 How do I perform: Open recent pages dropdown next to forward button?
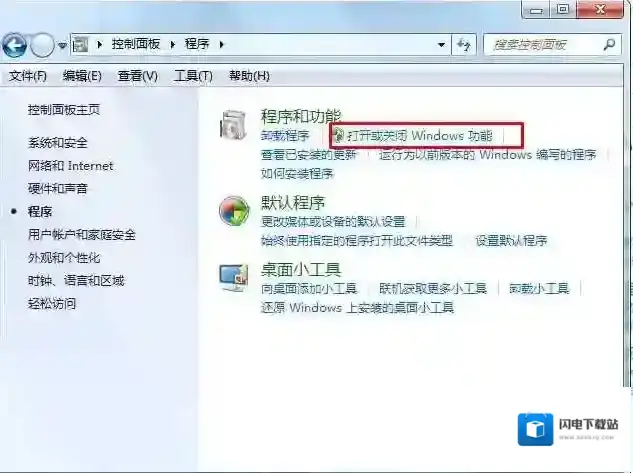click(62, 46)
